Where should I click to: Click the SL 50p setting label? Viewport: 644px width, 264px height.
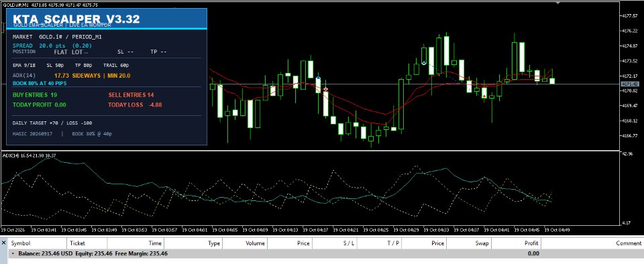55,65
